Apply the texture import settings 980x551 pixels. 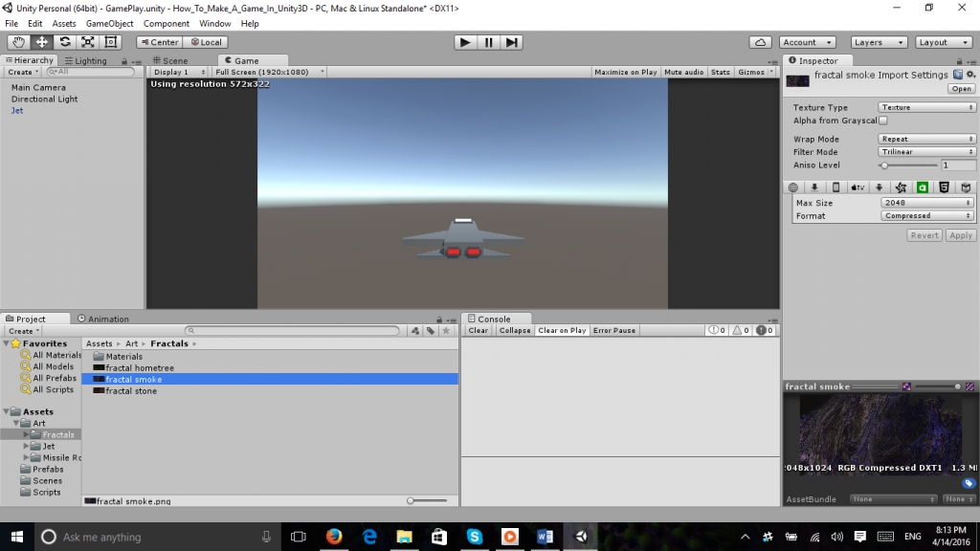(x=960, y=234)
